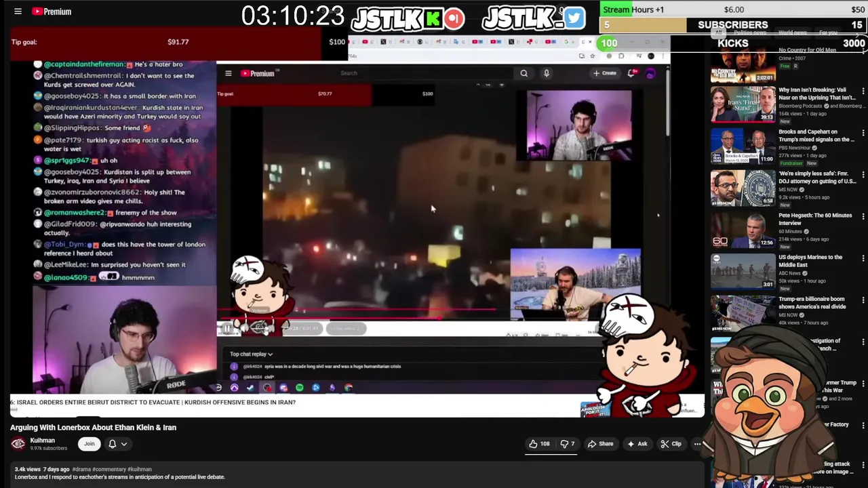Open the #drama hashtag

click(x=81, y=469)
